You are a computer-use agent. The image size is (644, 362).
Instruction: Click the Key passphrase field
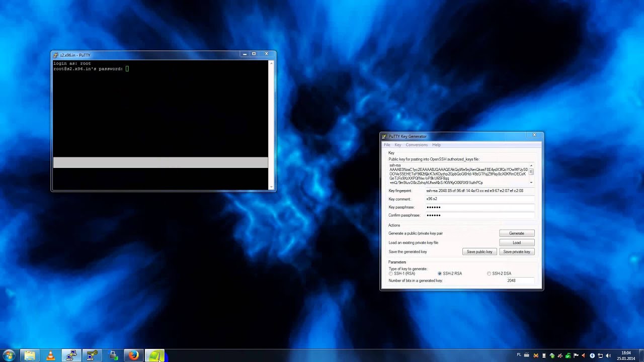pyautogui.click(x=480, y=207)
